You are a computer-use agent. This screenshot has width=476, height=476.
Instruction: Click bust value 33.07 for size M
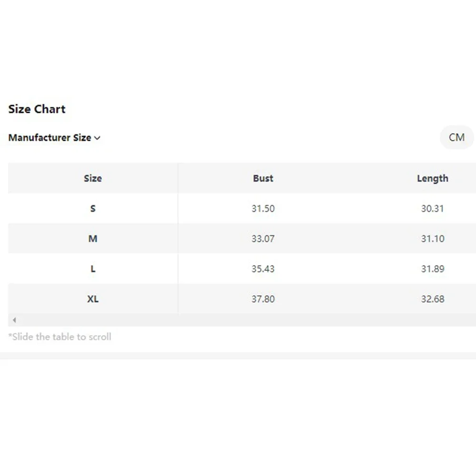point(263,238)
